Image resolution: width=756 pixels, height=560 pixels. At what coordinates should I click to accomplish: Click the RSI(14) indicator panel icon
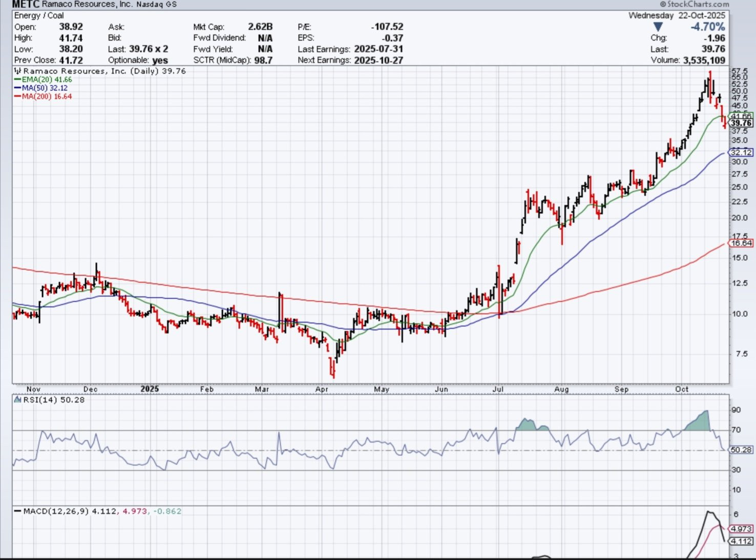point(18,400)
